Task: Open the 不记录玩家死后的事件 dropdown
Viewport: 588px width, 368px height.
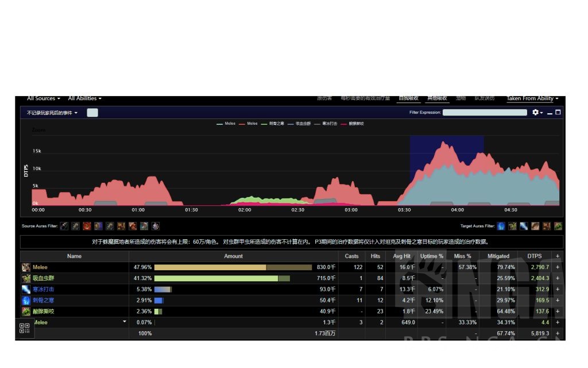Action: 52,113
